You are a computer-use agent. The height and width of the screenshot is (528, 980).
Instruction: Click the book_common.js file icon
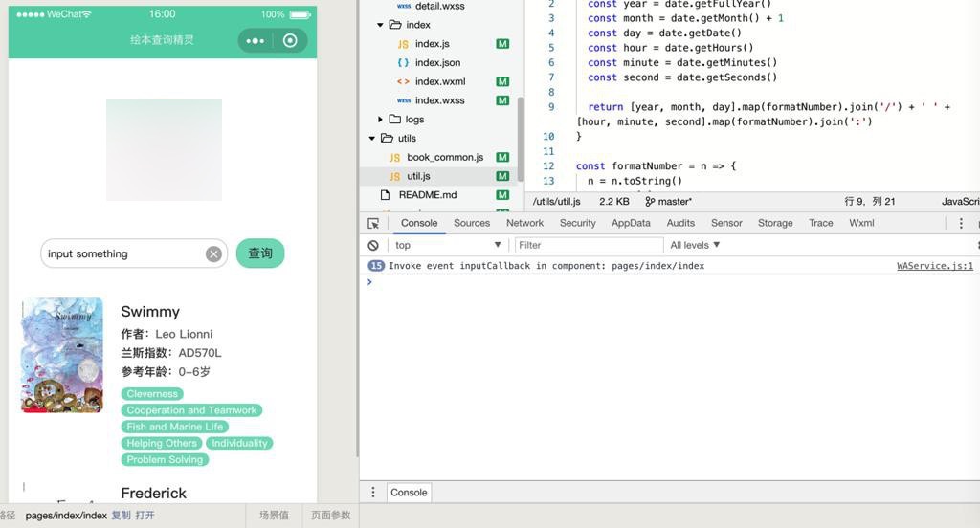coord(395,158)
